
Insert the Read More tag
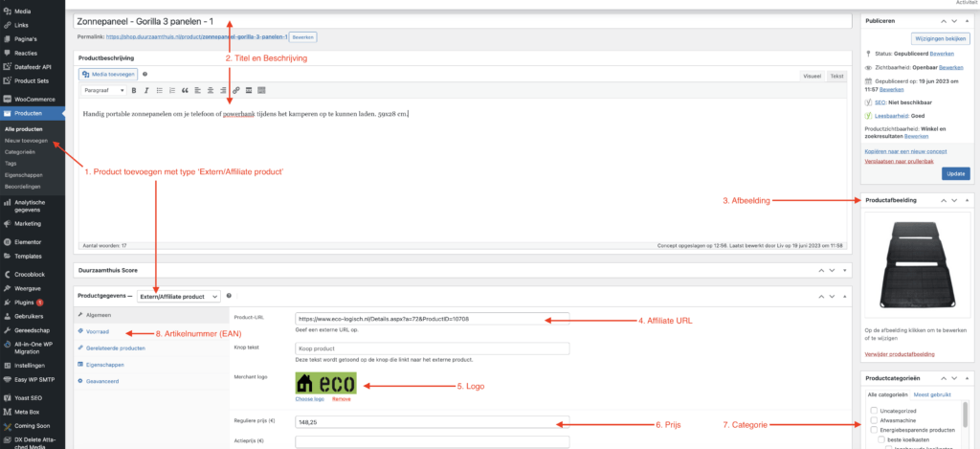[249, 91]
